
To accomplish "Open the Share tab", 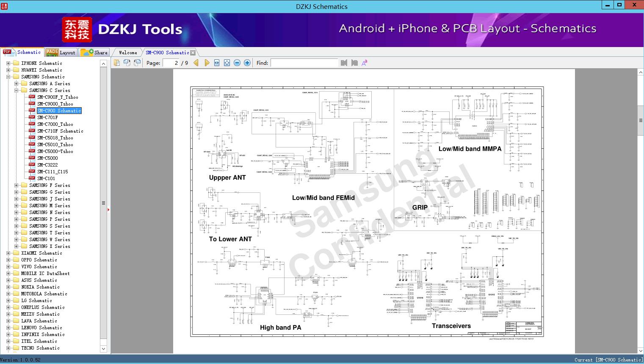I will (x=94, y=53).
